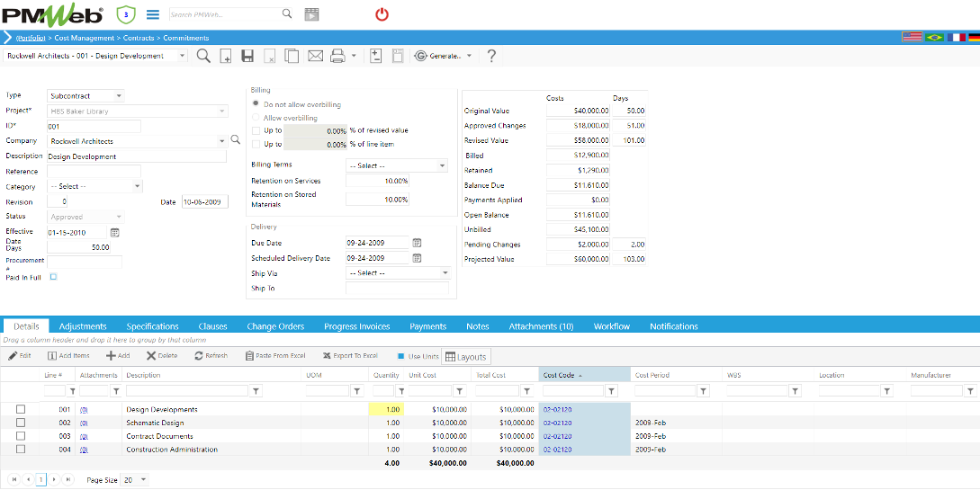
Task: Switch language to German flag
Action: [974, 38]
